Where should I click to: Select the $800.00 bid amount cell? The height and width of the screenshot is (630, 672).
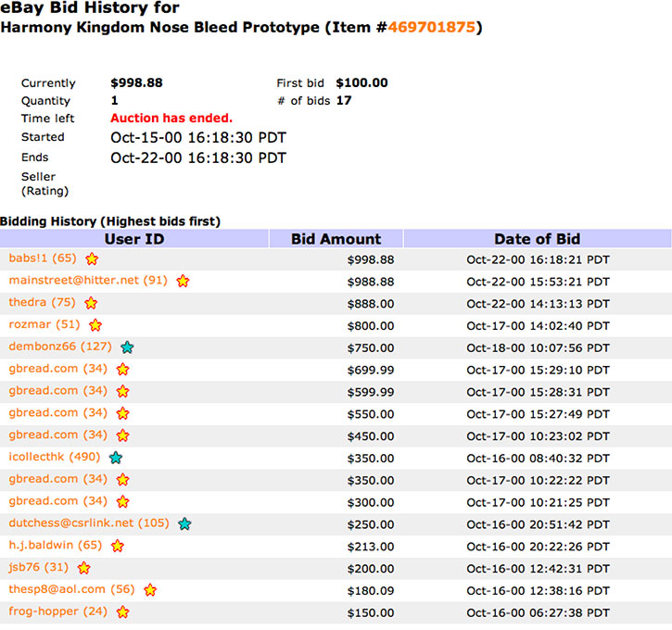(370, 326)
